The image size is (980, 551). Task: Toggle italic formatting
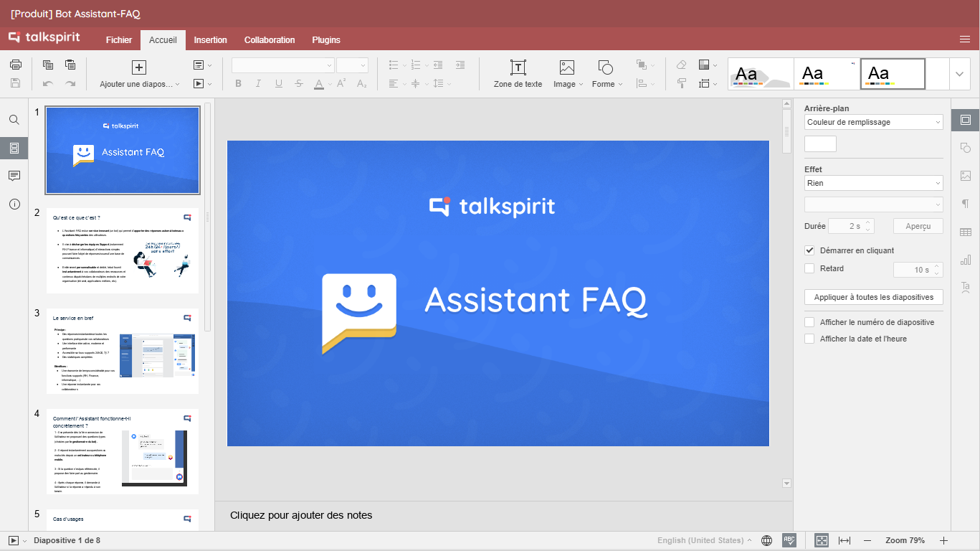258,84
